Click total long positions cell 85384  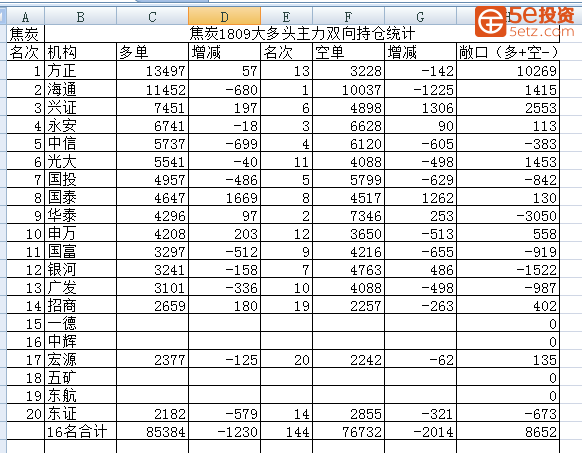click(153, 431)
